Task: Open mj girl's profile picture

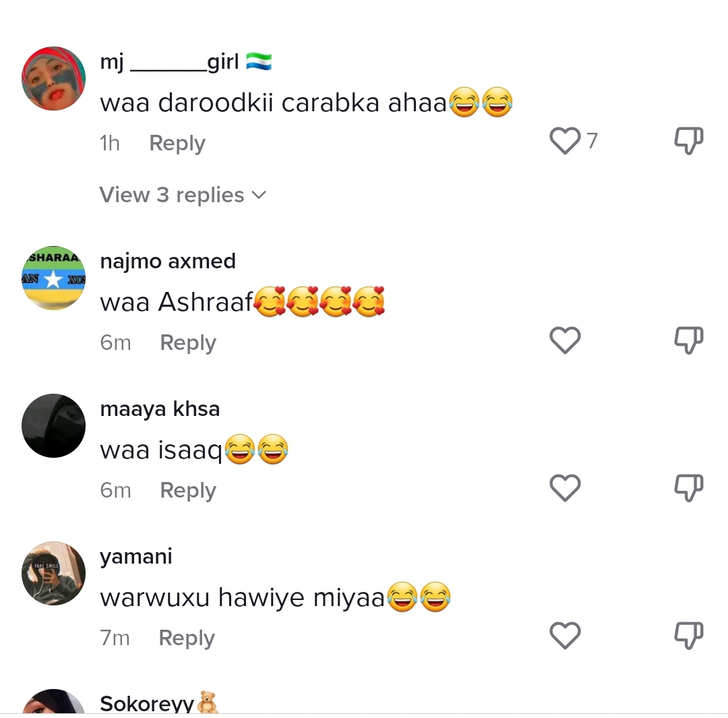Action: click(53, 78)
